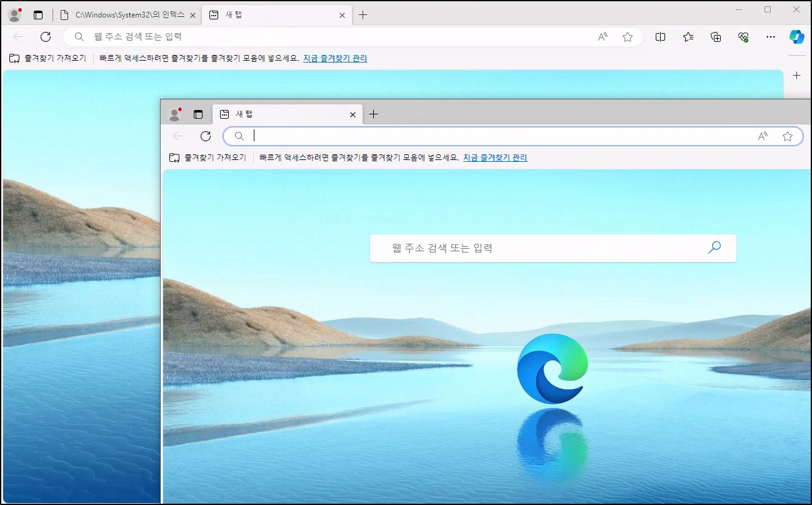
Task: Add page to favorites with the front window star
Action: click(x=788, y=136)
